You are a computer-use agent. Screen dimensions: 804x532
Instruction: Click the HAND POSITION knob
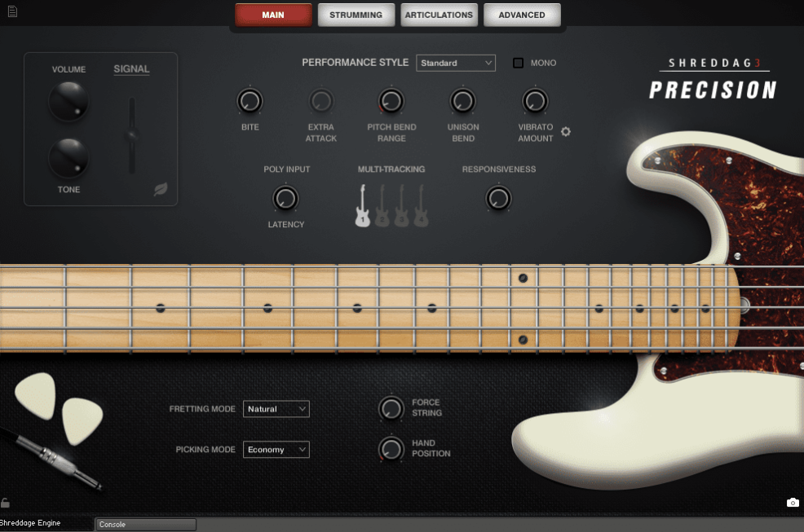391,449
